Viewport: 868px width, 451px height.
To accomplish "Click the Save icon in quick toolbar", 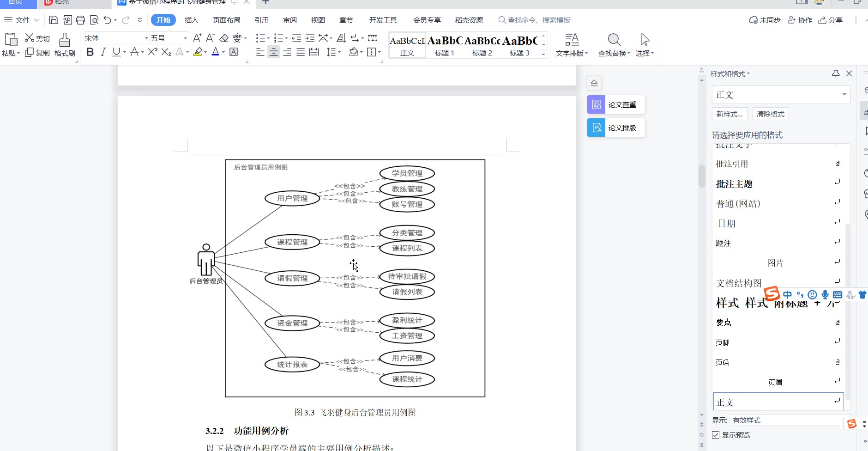I will (54, 20).
